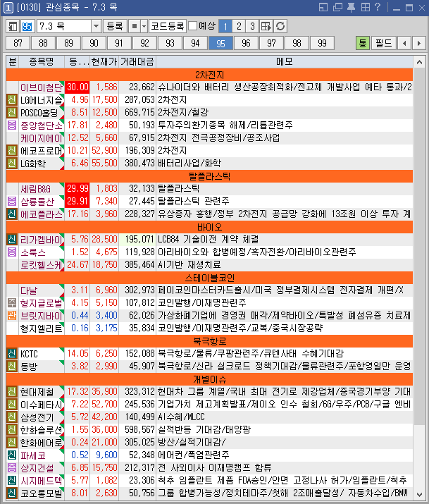Viewport: 429px width, 504px height.
Task: Click the title bar grid layout icon
Action: [366, 7]
